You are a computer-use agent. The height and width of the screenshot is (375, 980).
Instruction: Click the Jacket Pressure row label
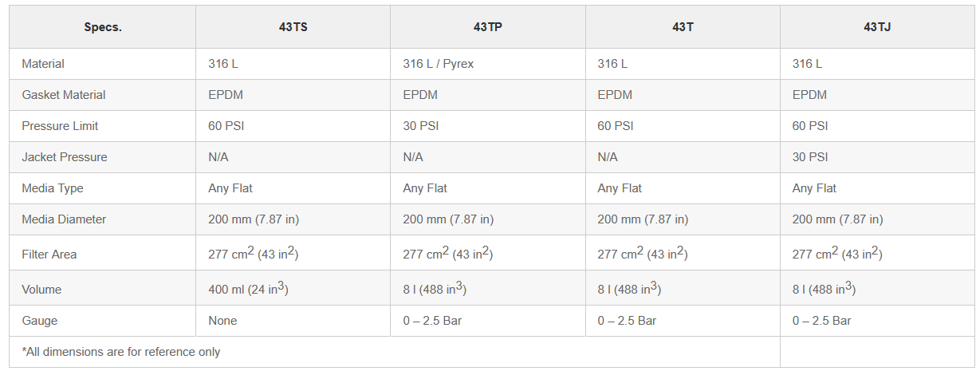point(65,157)
